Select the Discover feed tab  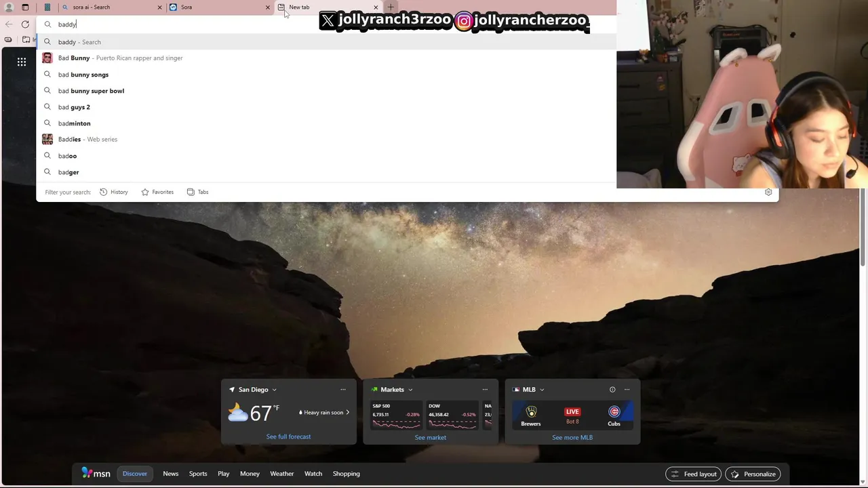click(x=135, y=474)
